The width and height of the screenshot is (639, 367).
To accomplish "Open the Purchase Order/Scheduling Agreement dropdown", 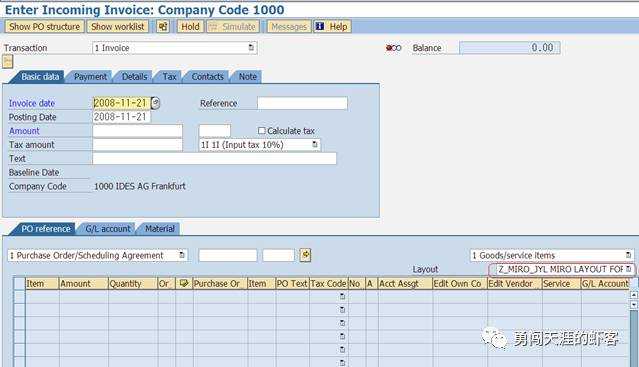I will (98, 255).
